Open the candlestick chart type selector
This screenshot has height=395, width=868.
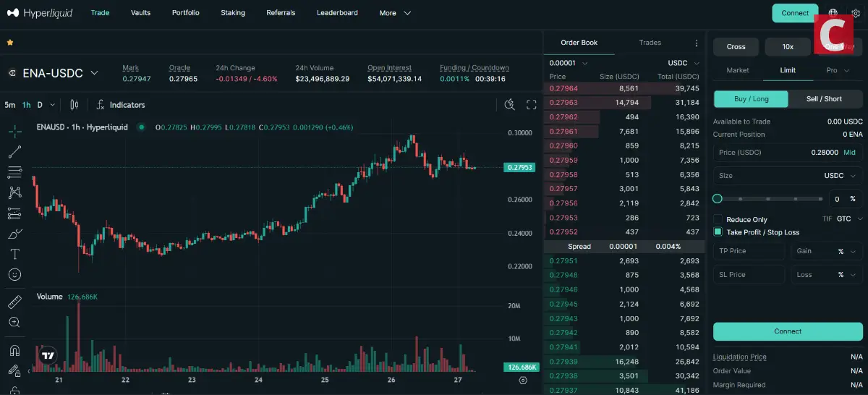point(74,105)
